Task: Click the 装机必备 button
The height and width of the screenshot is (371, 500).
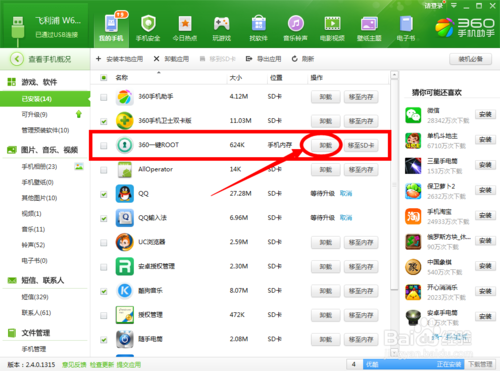Action: pyautogui.click(x=470, y=59)
